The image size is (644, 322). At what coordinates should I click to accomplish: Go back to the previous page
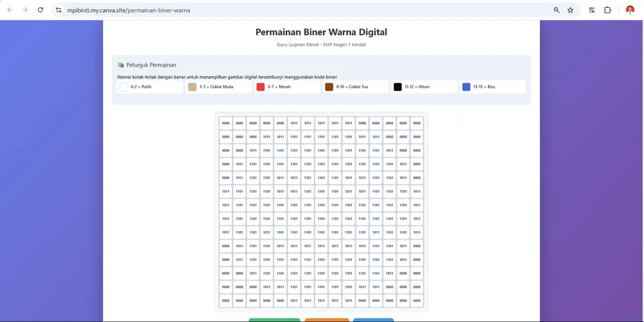coord(10,10)
